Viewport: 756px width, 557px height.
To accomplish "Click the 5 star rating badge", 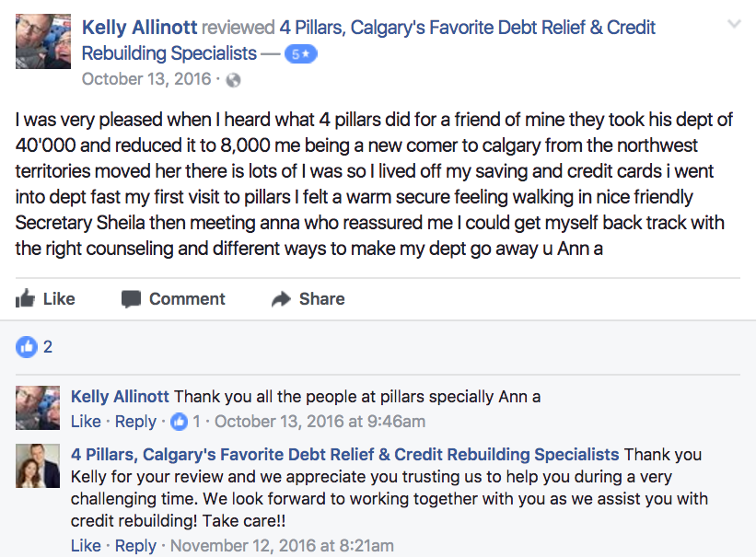I will pos(301,54).
